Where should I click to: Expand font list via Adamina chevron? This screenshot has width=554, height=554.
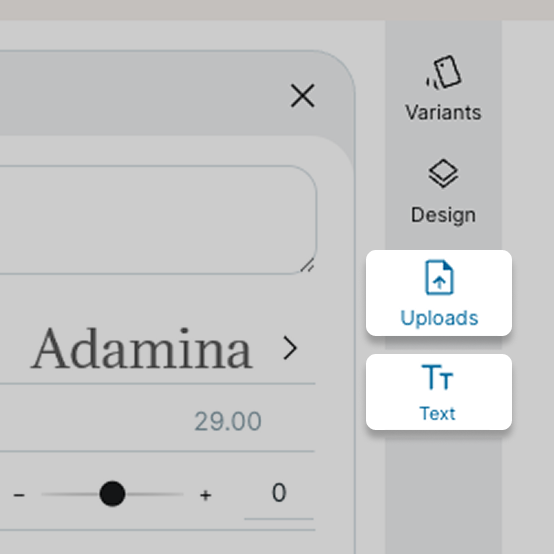click(x=290, y=348)
